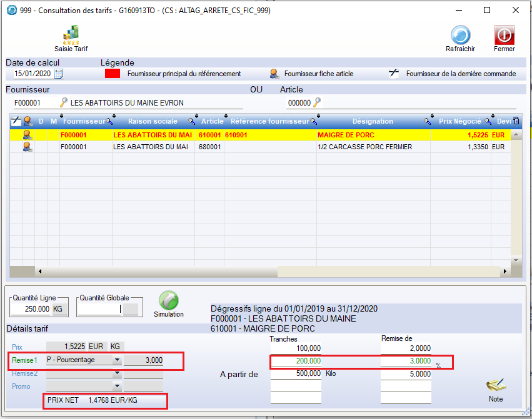Run the Simulation with the green arrow
The width and height of the screenshot is (532, 419).
pos(168,301)
